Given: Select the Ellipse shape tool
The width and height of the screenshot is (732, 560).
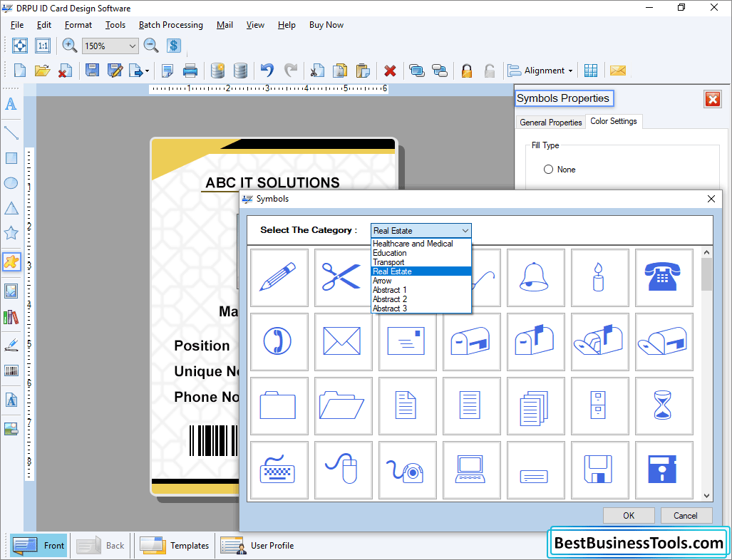Looking at the screenshot, I should [11, 183].
